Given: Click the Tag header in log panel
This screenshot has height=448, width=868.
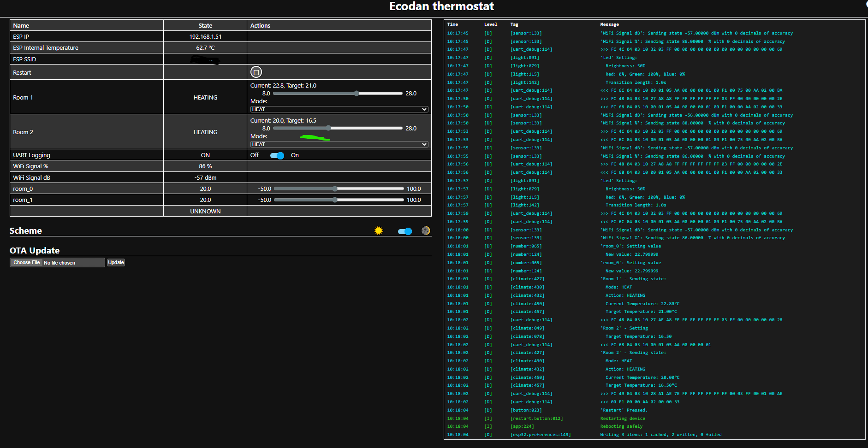Looking at the screenshot, I should 514,24.
